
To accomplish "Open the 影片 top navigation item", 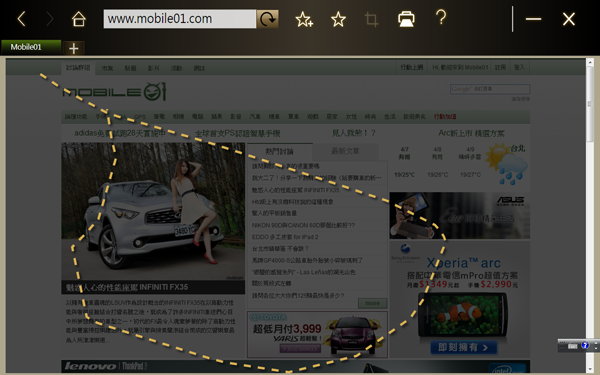I will click(x=153, y=68).
